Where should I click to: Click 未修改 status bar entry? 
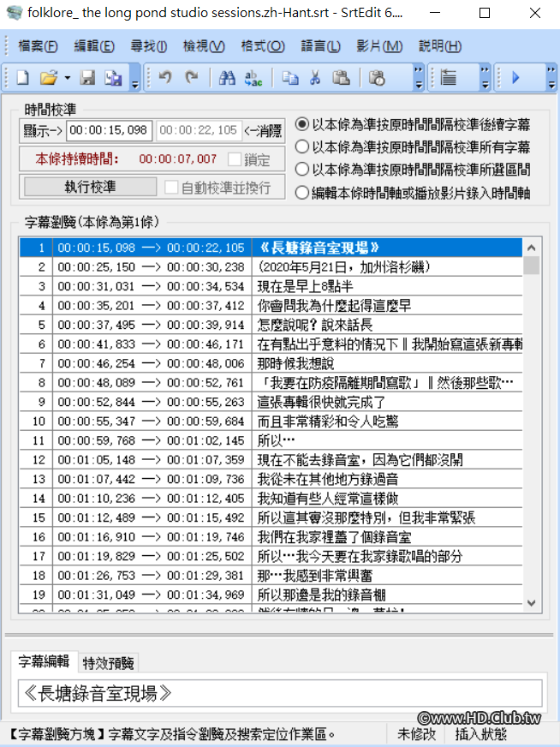click(417, 734)
